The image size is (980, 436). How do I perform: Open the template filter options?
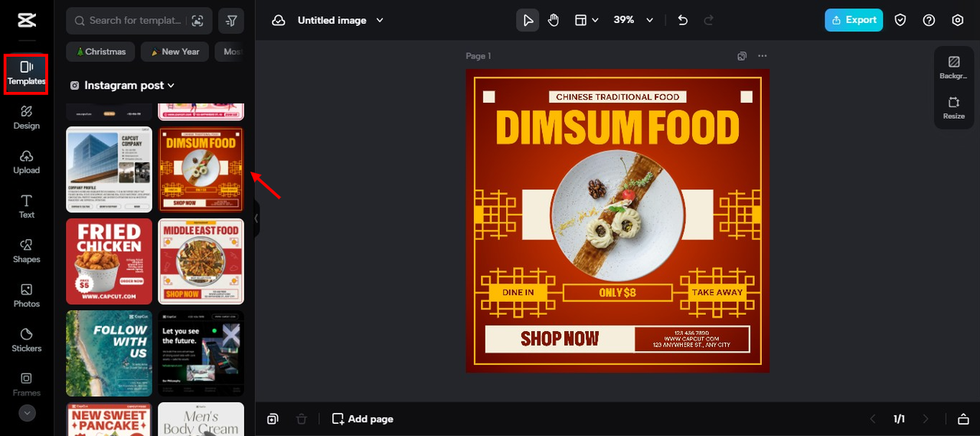tap(231, 21)
